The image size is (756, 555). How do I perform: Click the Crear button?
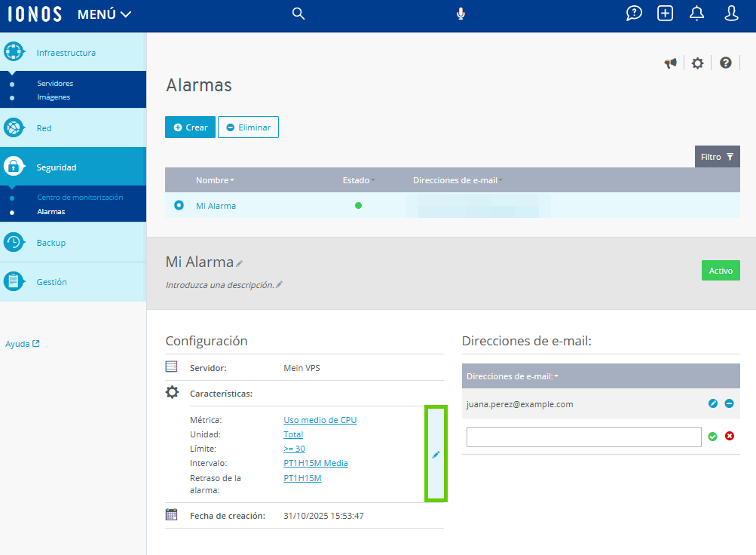click(x=189, y=127)
